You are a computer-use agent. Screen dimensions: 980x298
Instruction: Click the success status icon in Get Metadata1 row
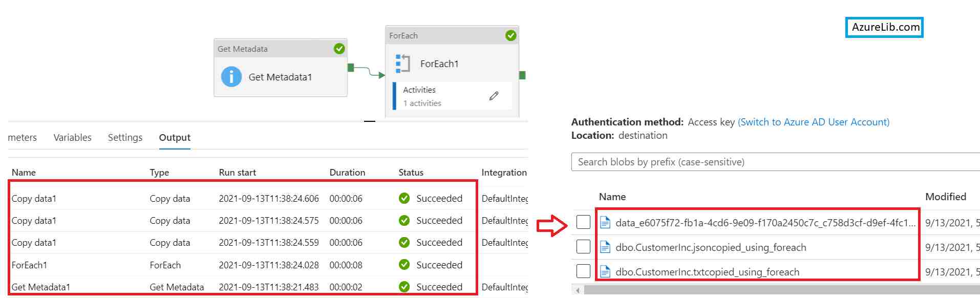click(x=404, y=287)
